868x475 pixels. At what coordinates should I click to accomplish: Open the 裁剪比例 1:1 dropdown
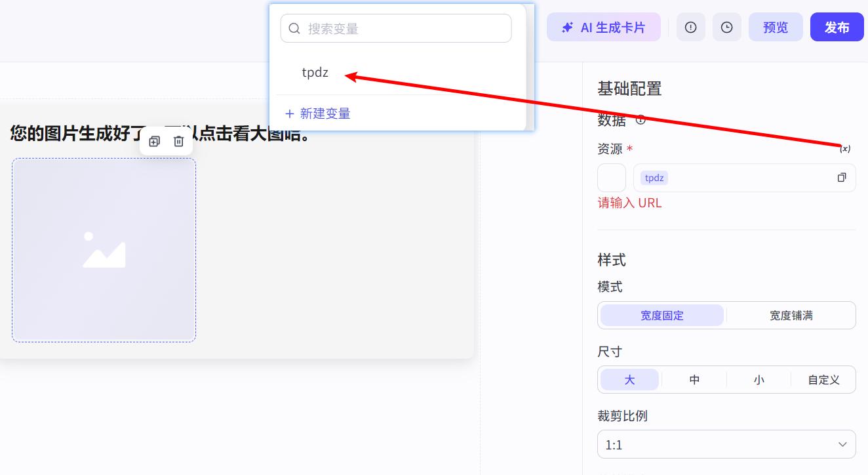click(726, 444)
